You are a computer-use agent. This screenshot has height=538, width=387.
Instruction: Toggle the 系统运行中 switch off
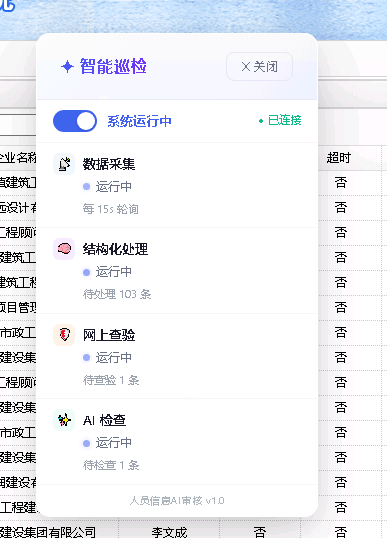(x=75, y=121)
